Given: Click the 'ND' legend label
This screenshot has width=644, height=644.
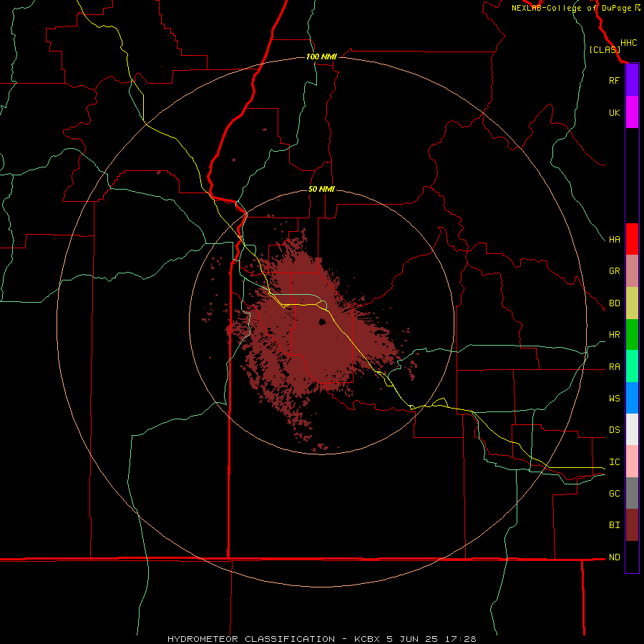Looking at the screenshot, I should pos(614,557).
